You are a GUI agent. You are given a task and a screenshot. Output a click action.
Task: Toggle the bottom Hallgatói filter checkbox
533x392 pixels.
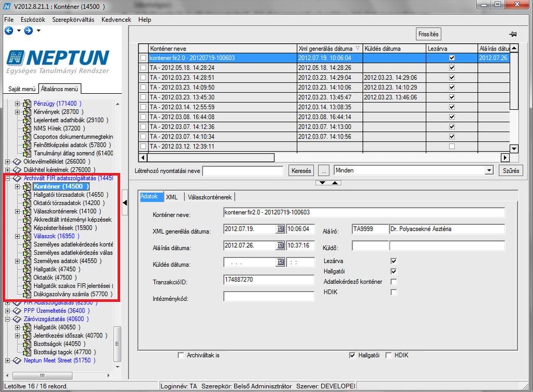point(352,355)
